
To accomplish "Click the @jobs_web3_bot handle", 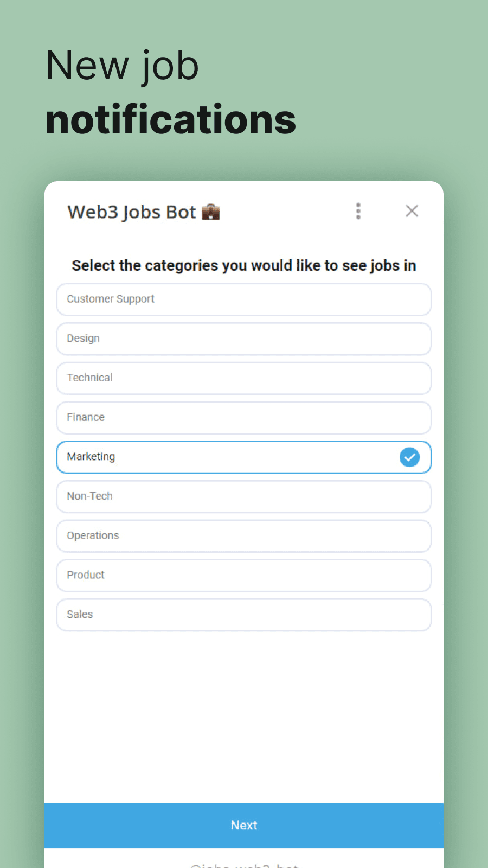I will pyautogui.click(x=244, y=865).
